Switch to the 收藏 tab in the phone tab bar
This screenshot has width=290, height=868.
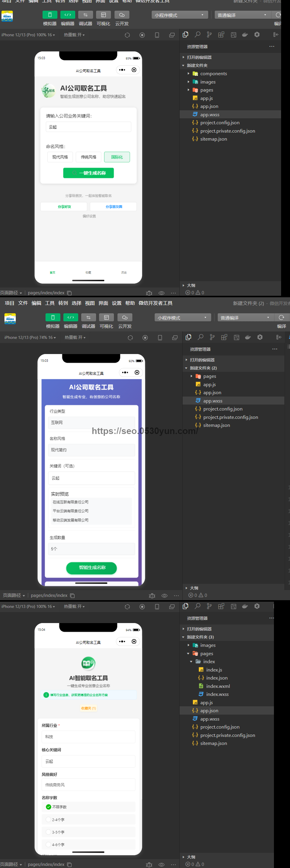[88, 272]
